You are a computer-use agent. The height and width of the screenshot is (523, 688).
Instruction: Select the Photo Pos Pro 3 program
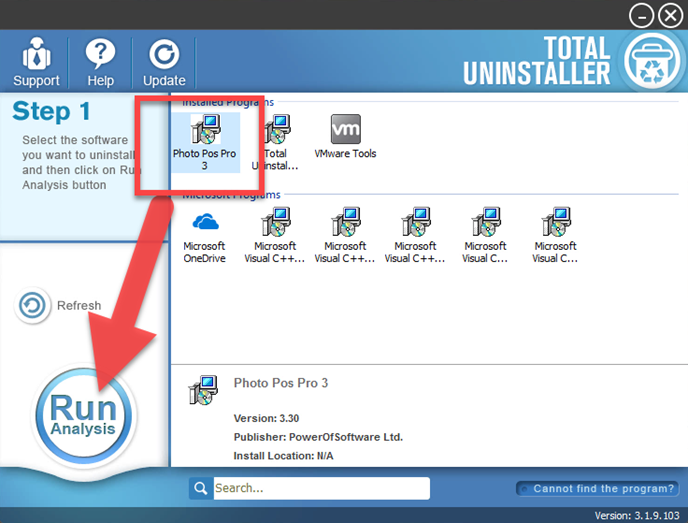click(204, 143)
